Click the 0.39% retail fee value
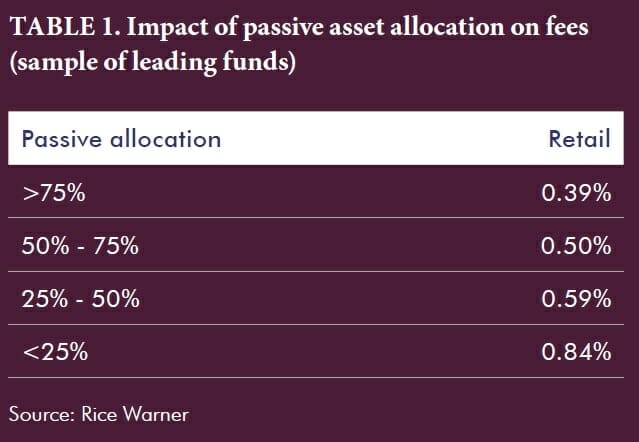 coord(575,193)
